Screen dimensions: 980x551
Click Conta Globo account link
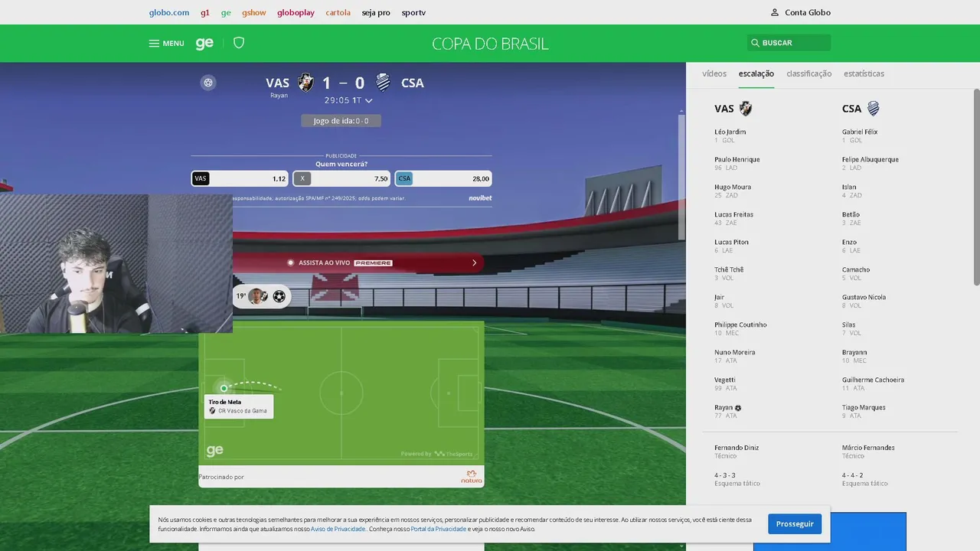[x=808, y=12]
